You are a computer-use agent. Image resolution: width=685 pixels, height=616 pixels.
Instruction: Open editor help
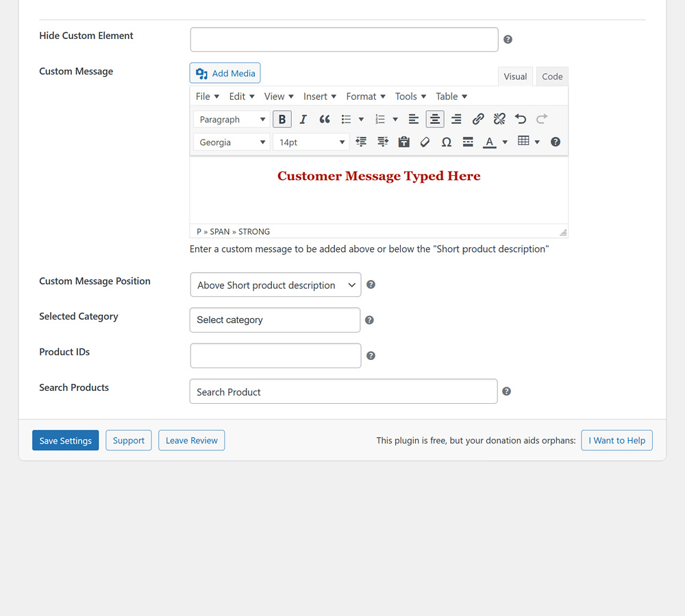(556, 142)
